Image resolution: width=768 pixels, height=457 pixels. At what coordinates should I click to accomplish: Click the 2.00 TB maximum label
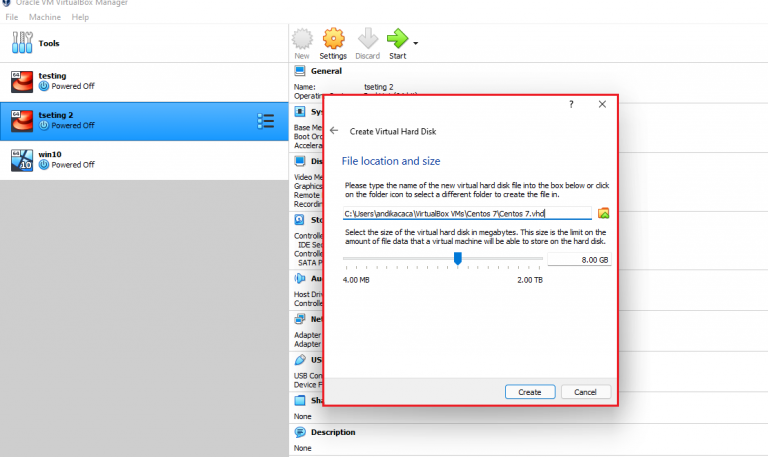click(x=530, y=280)
